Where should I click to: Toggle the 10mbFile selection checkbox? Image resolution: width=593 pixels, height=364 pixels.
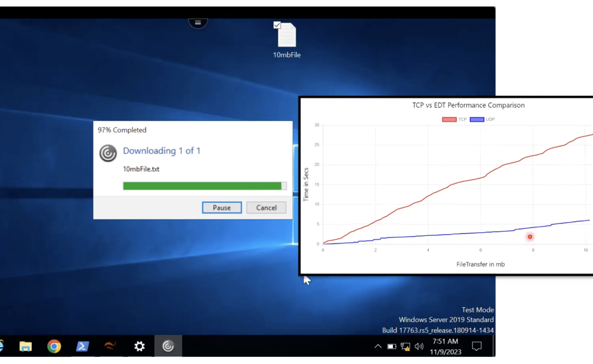[277, 25]
